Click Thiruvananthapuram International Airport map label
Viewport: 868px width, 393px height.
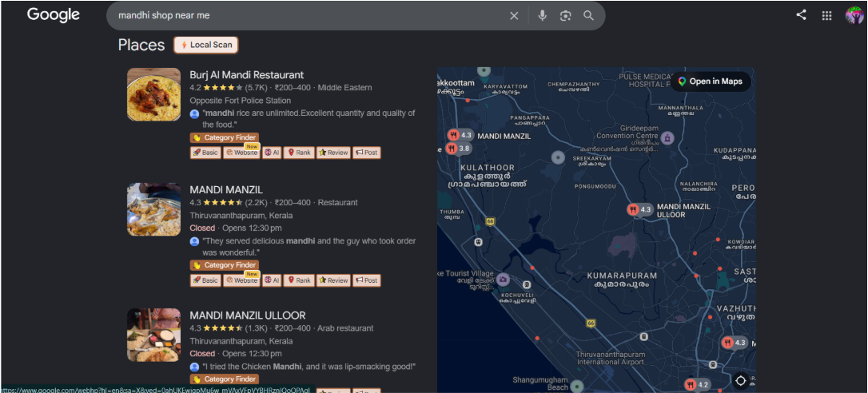click(x=611, y=358)
